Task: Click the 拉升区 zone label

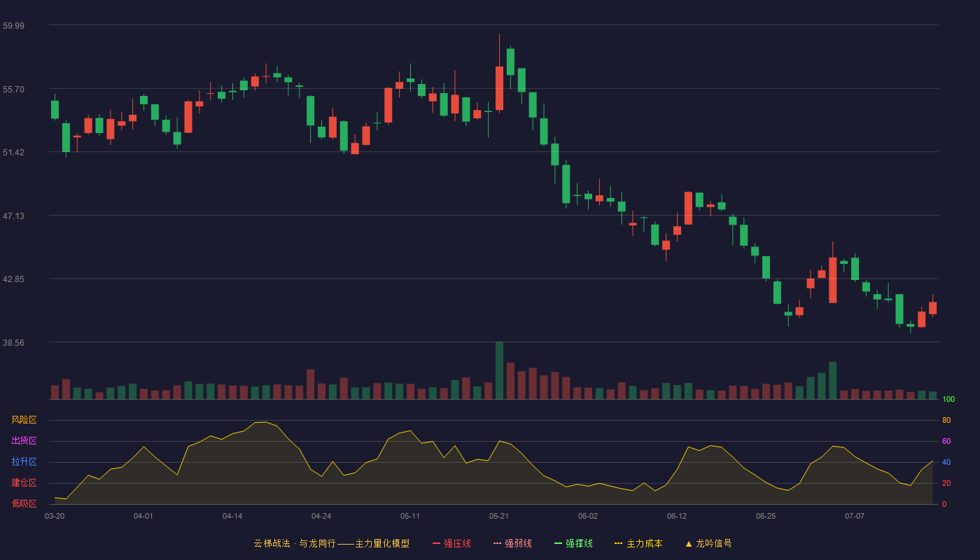Action: (x=24, y=462)
